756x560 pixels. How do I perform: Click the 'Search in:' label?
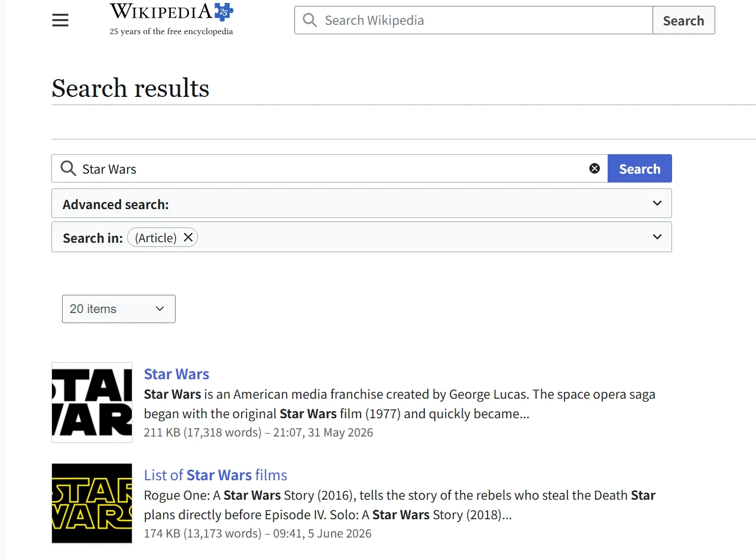point(93,238)
